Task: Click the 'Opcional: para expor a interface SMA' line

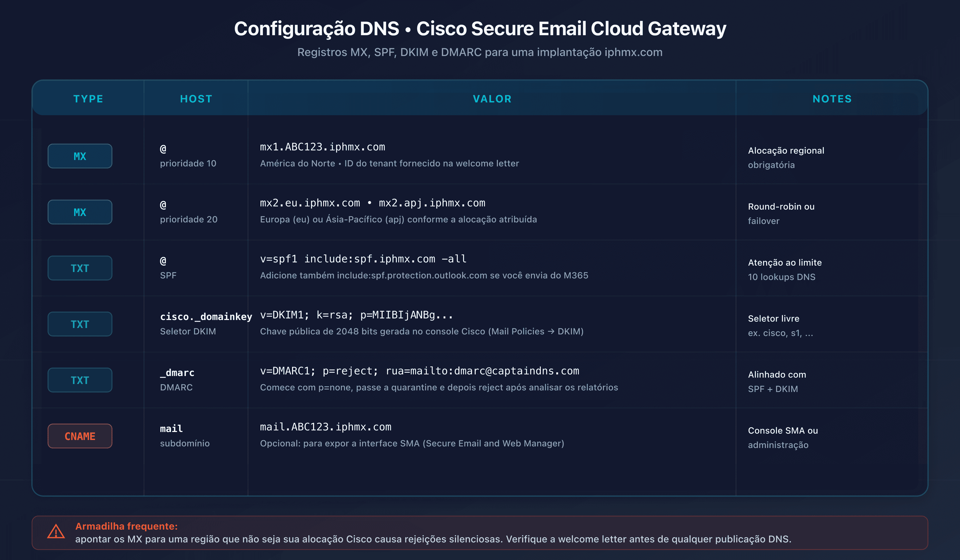Action: [412, 443]
